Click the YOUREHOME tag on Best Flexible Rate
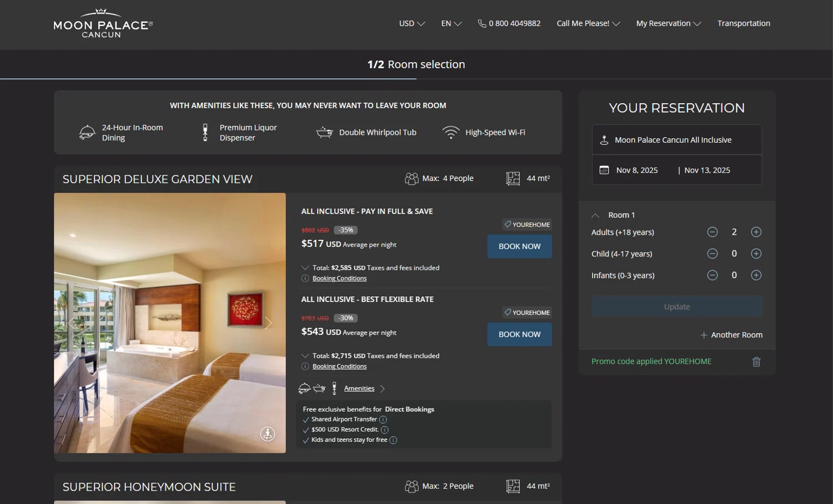833x504 pixels. click(x=527, y=313)
